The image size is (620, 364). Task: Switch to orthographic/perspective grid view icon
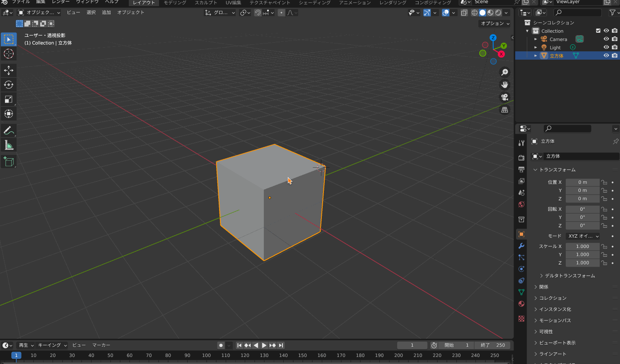[504, 110]
